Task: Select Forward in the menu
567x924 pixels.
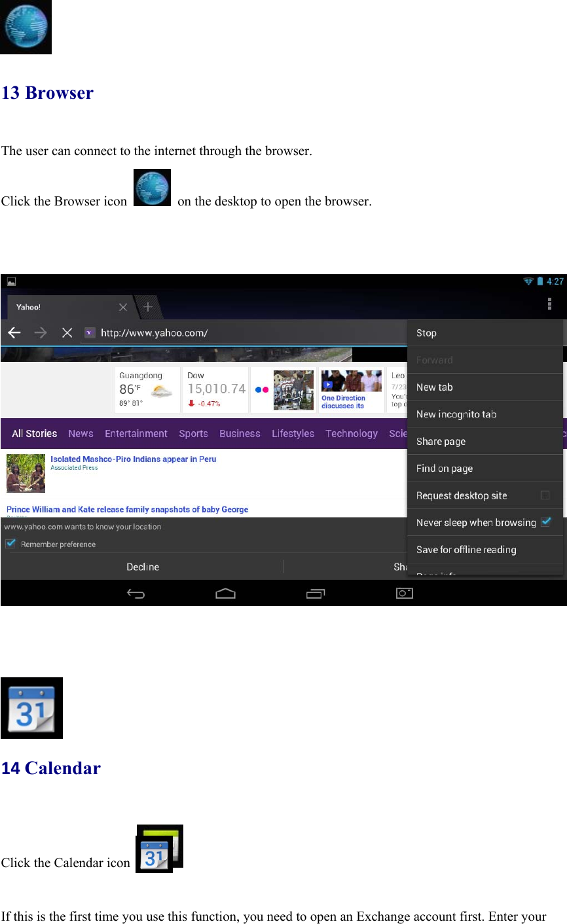Action: [x=485, y=360]
